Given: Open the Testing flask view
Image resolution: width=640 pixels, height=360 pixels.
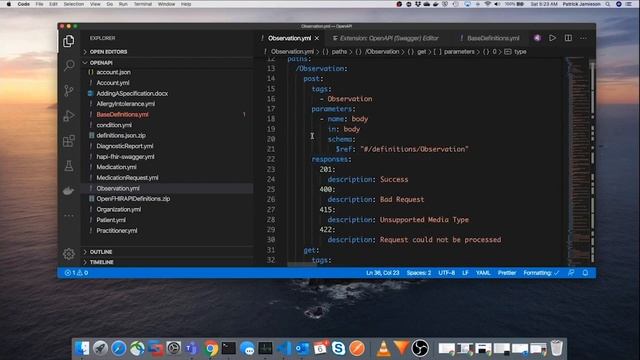Looking at the screenshot, I should coord(69,166).
